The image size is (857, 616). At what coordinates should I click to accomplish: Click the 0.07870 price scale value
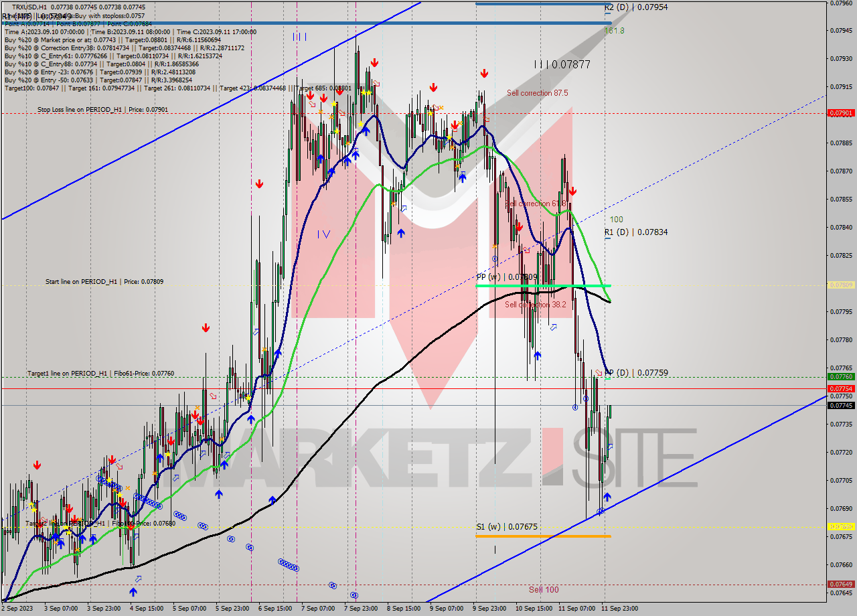pyautogui.click(x=841, y=171)
